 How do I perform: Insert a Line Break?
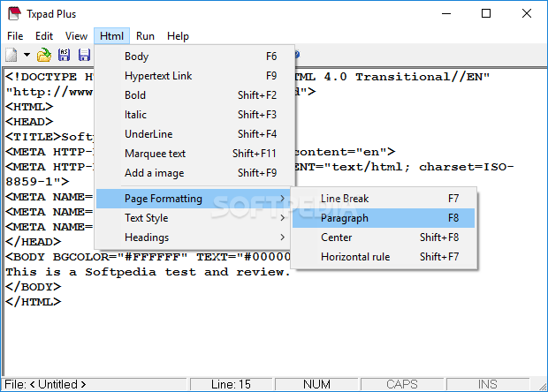(x=384, y=199)
